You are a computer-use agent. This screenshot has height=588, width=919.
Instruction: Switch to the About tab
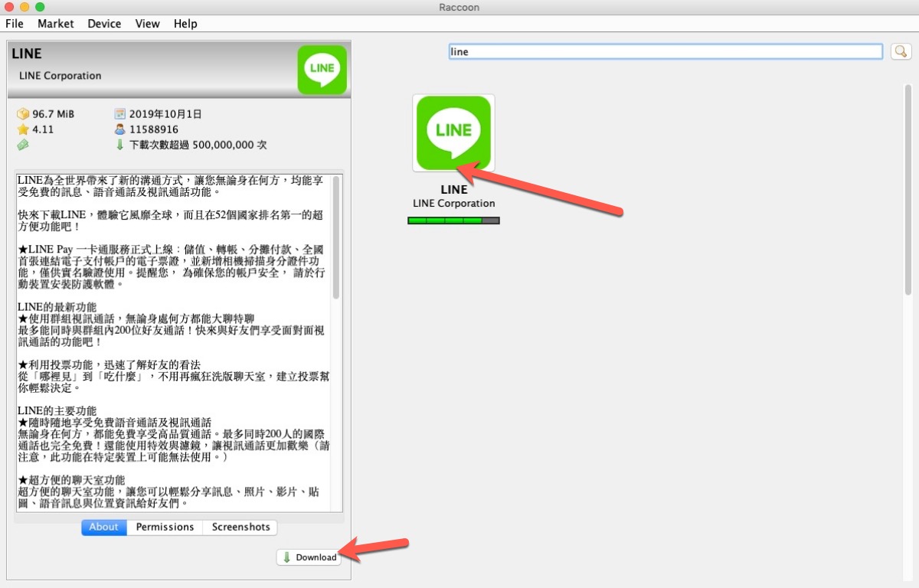(104, 527)
